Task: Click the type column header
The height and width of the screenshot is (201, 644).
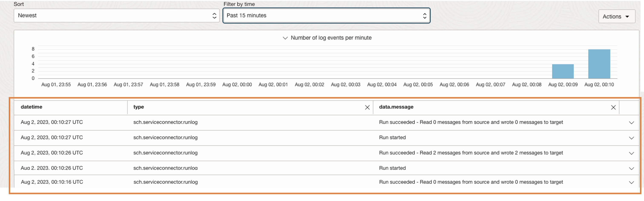Action: point(139,107)
